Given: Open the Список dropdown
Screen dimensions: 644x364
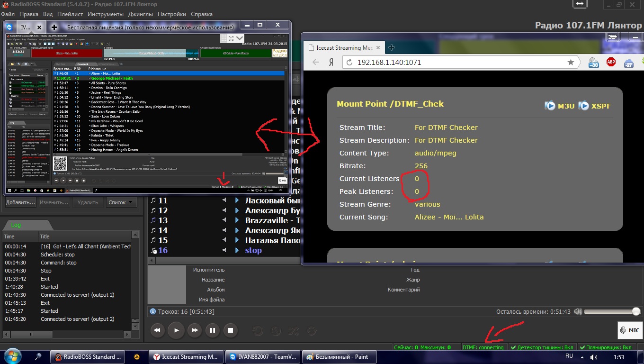Looking at the screenshot, I should click(x=121, y=202).
